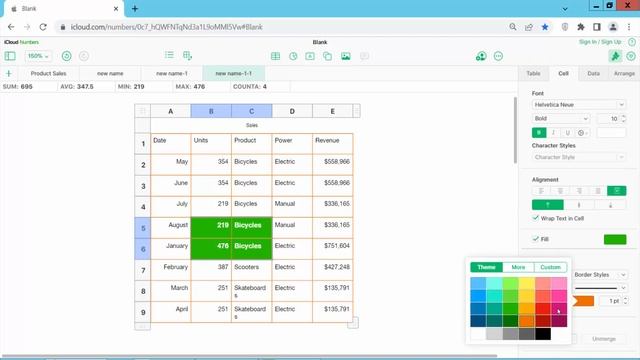Click the greyed redo button
The image size is (640, 360).
[84, 56]
